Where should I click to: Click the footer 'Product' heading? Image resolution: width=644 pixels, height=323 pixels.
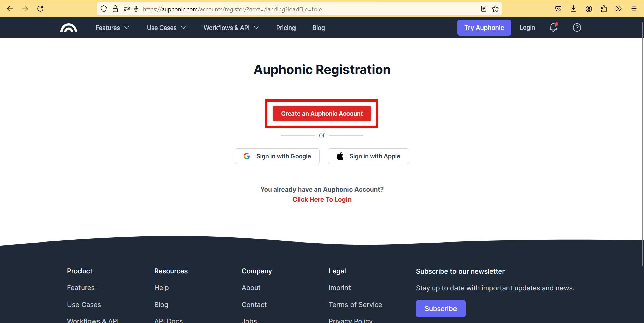[x=79, y=271]
